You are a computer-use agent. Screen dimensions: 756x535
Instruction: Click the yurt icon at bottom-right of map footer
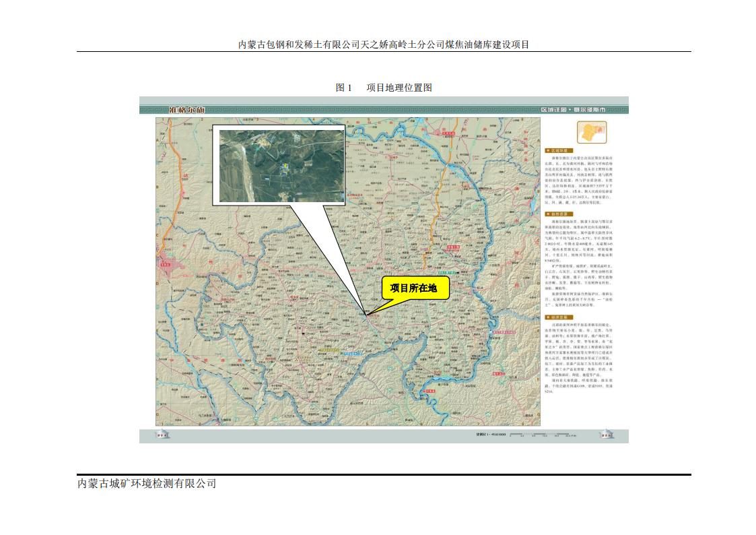[606, 435]
